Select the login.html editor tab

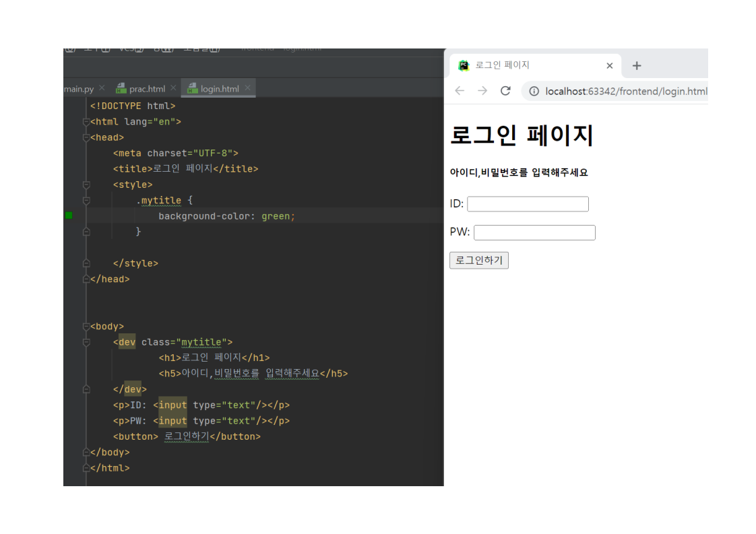[x=220, y=89]
